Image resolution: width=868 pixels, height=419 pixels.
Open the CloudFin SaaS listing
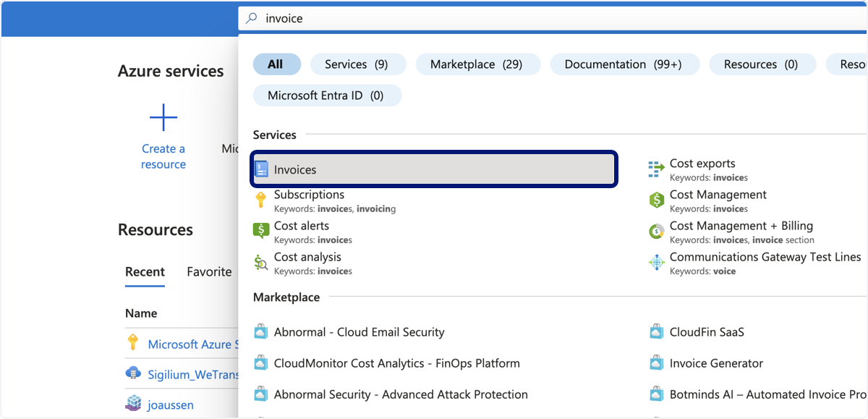[707, 332]
